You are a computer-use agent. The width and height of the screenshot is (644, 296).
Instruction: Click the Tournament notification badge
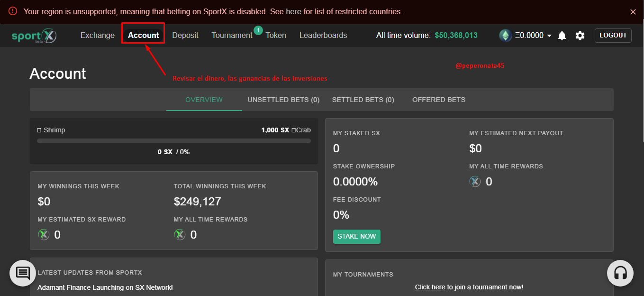(258, 30)
